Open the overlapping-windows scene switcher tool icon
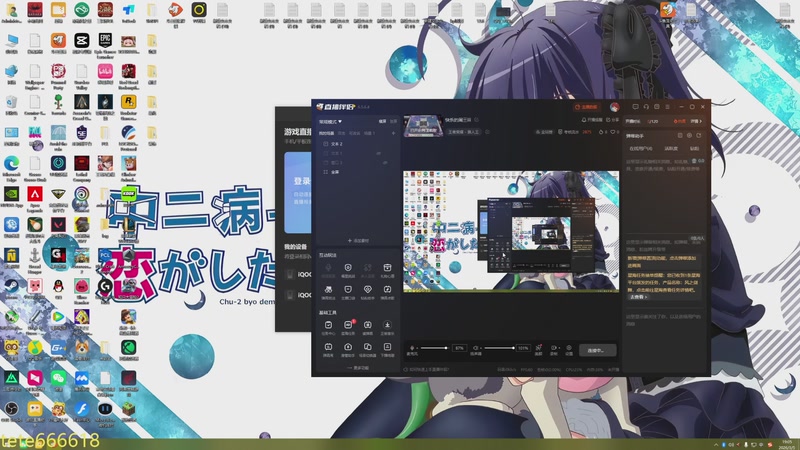 pos(367,349)
